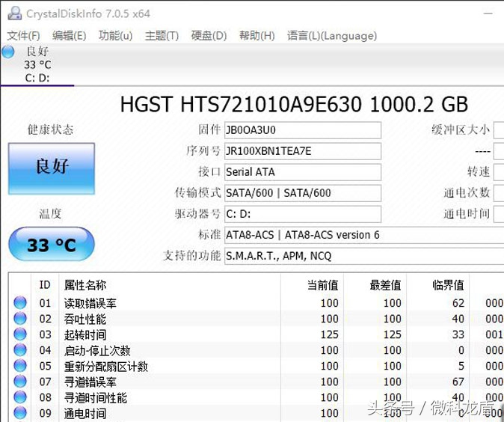The image size is (504, 422).
Task: Open the 硬盘(D) menu
Action: pos(209,35)
